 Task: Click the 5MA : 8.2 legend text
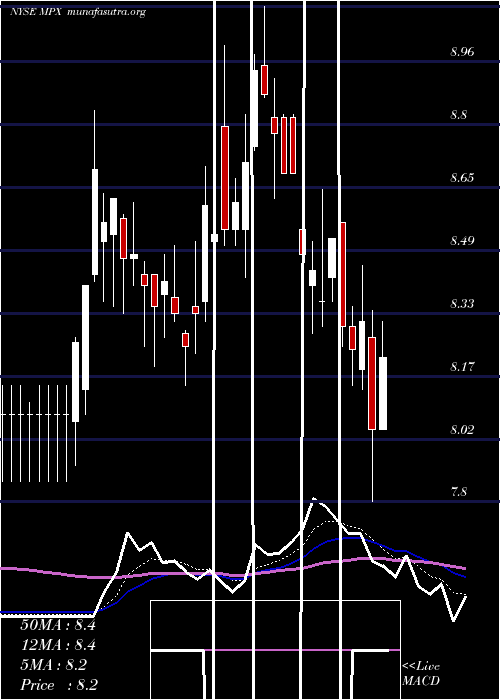(x=53, y=665)
